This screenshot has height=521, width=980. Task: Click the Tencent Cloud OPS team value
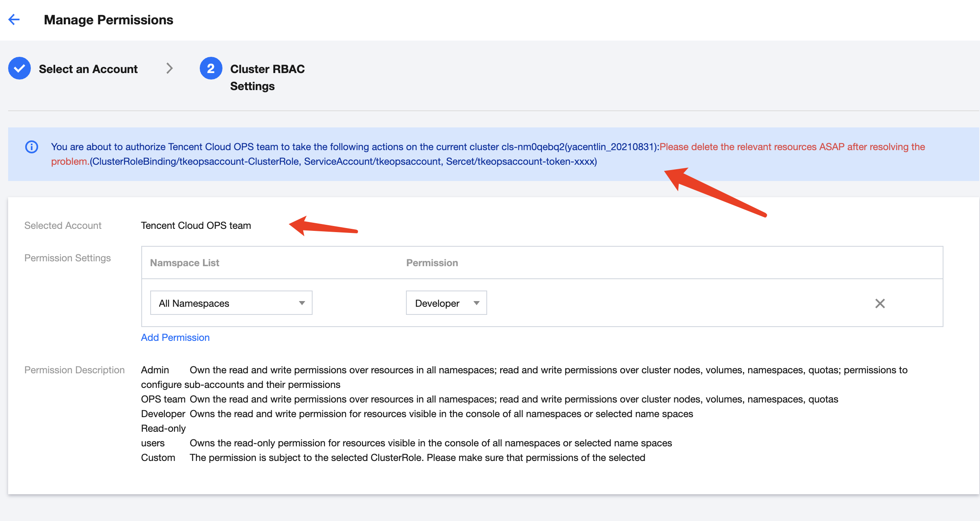pos(196,226)
